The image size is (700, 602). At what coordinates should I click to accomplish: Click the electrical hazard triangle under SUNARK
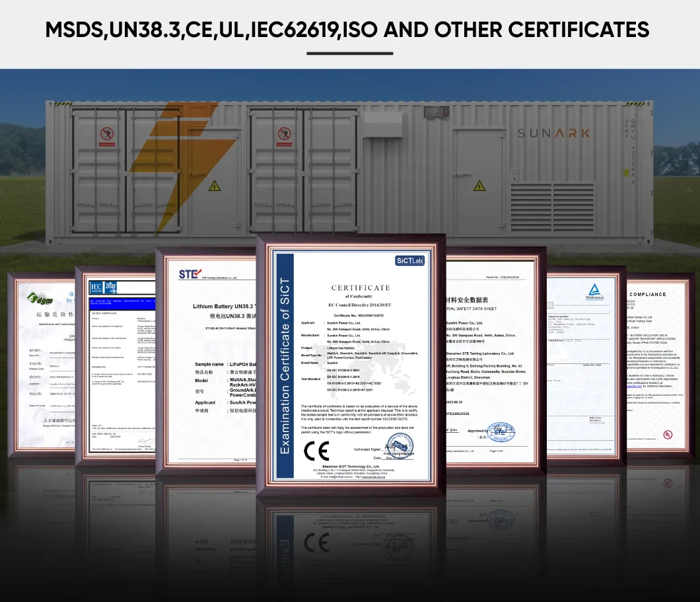tap(479, 186)
